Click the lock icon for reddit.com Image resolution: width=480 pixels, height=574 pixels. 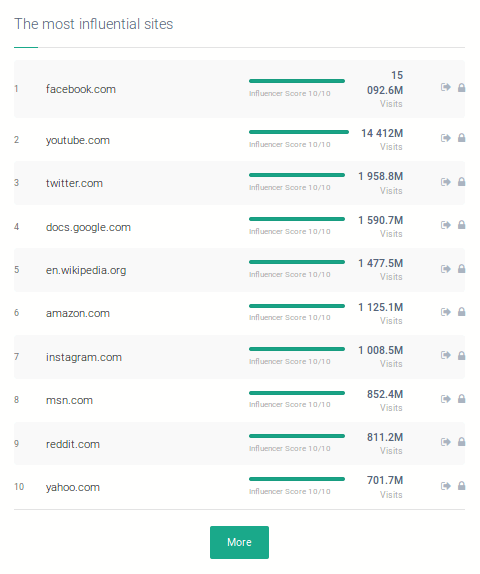[x=462, y=442]
